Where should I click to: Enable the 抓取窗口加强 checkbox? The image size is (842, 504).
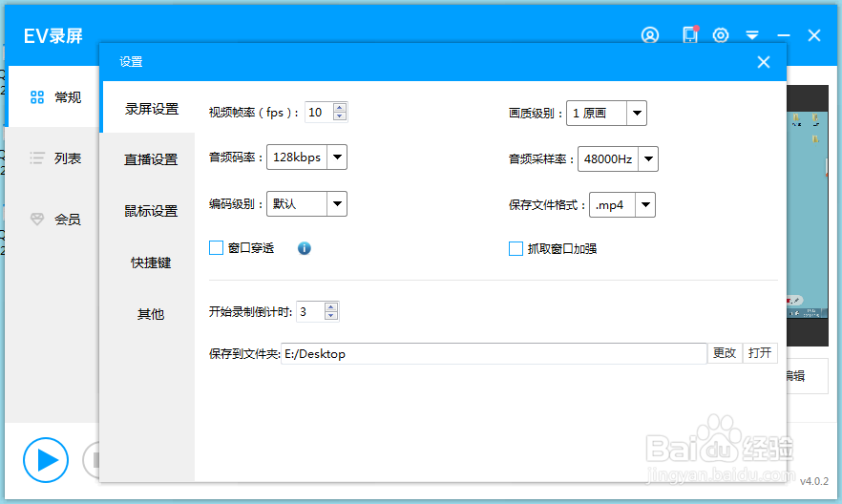(516, 248)
